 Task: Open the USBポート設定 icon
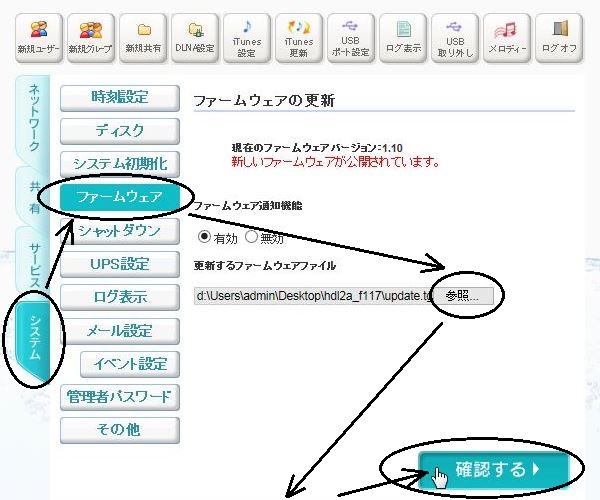pos(351,38)
